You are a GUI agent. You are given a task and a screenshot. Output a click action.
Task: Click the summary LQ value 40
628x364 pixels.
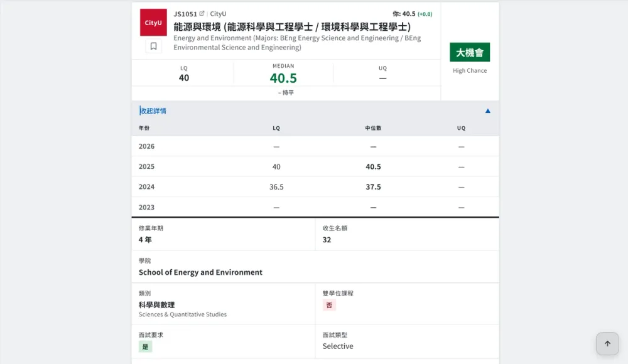[x=184, y=78]
